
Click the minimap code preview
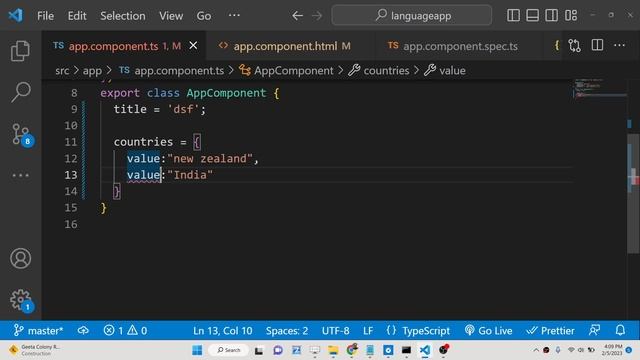coord(599,89)
